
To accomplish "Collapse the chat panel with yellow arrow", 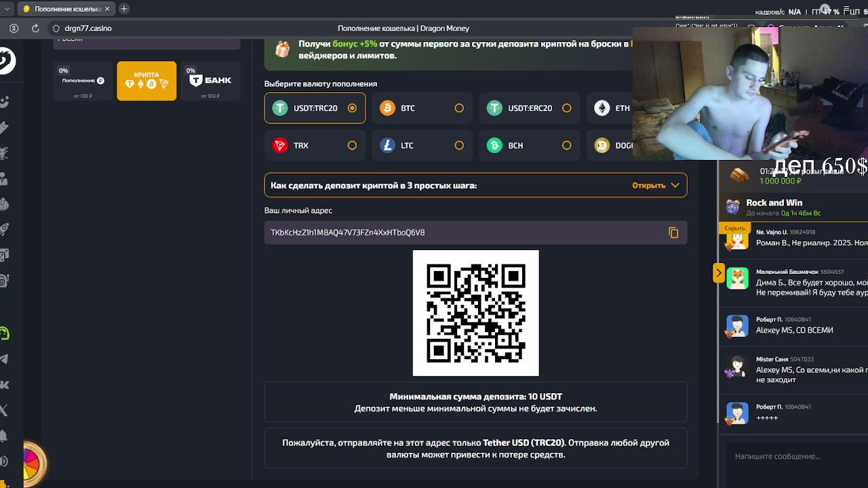I will click(x=719, y=273).
